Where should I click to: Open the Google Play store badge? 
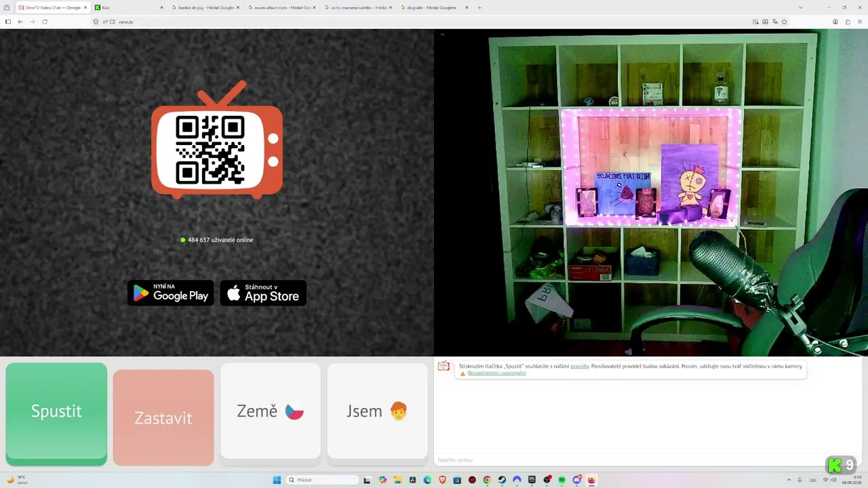pos(171,293)
